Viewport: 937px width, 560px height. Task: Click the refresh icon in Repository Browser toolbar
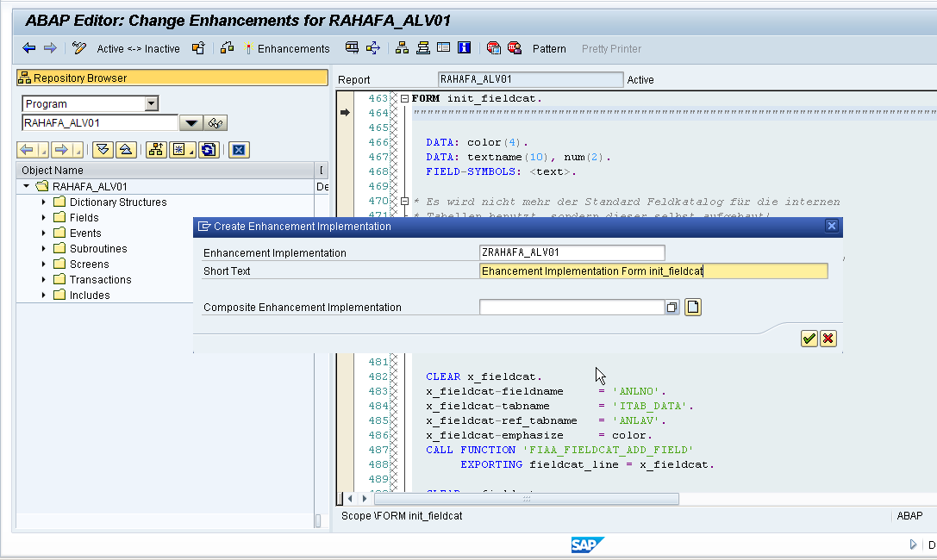(207, 149)
